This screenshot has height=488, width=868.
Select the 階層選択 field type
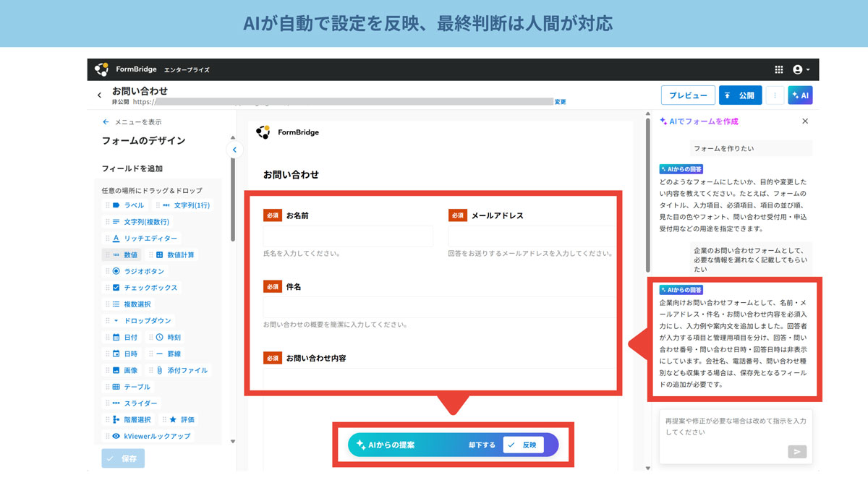tap(129, 419)
